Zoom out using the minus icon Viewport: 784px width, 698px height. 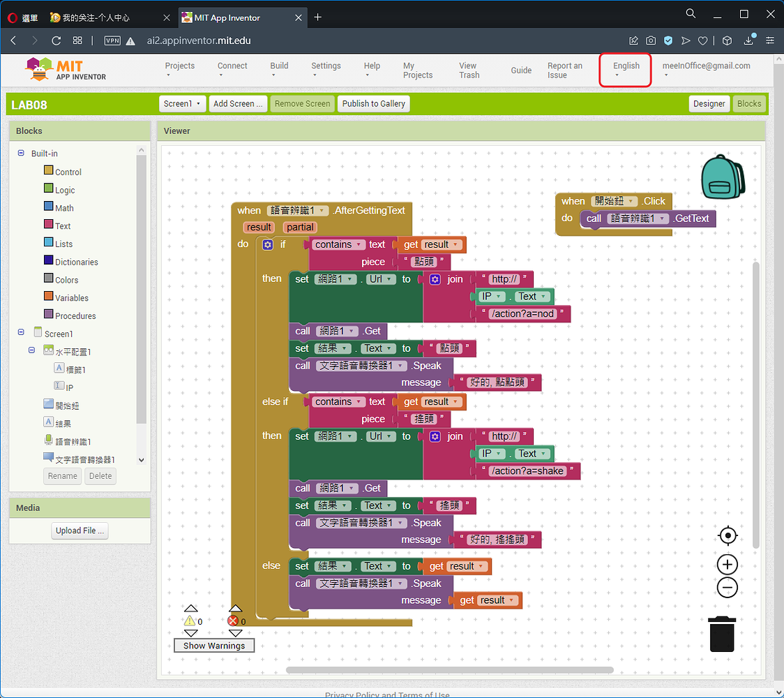[x=728, y=587]
